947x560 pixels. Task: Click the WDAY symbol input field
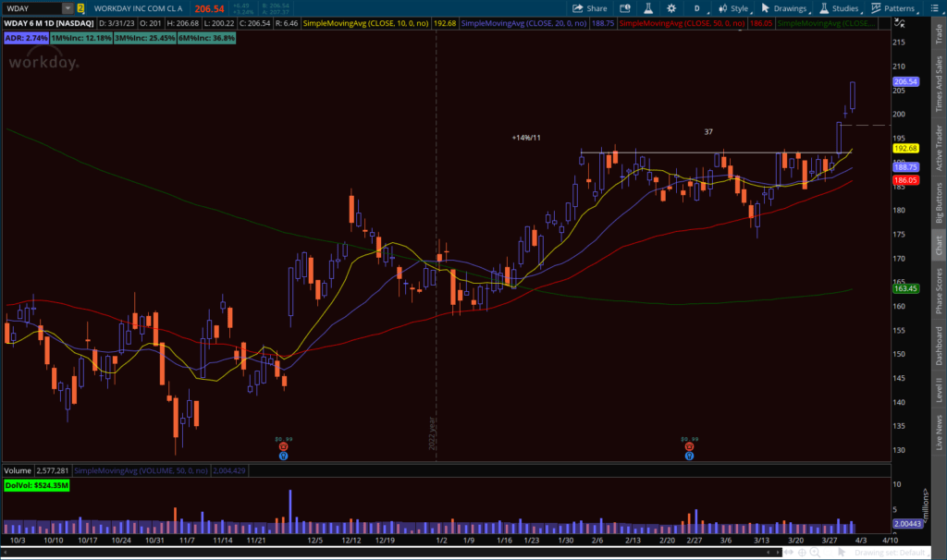(x=32, y=8)
